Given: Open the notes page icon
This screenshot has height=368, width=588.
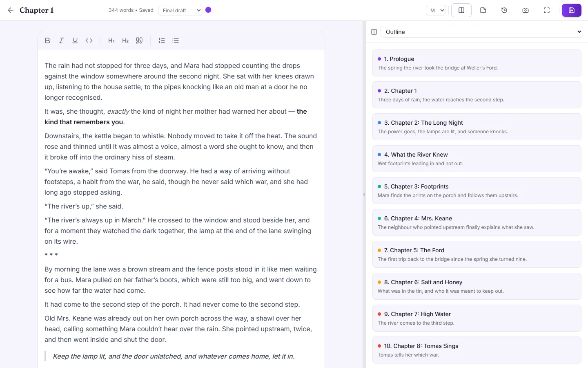Looking at the screenshot, I should 483,10.
